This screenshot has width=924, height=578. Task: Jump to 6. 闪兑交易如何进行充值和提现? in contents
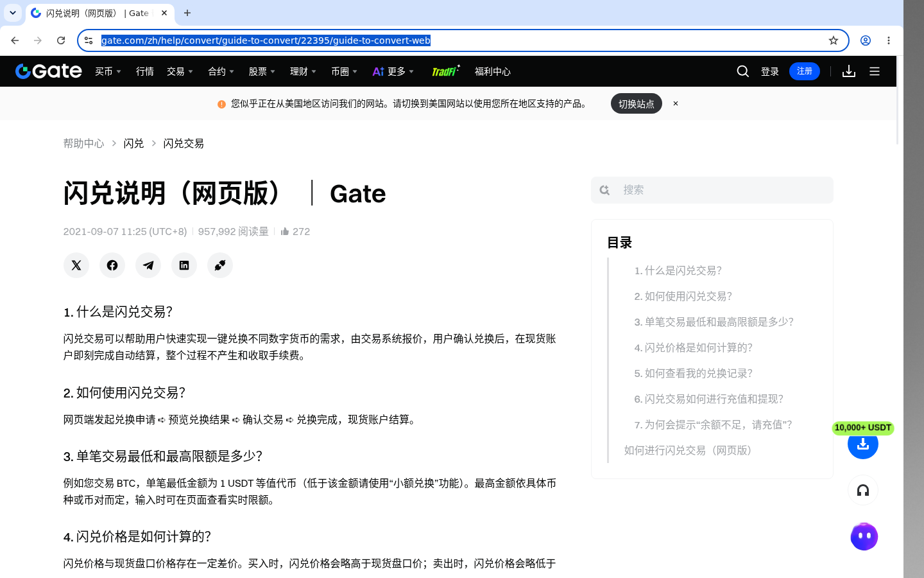[709, 399]
